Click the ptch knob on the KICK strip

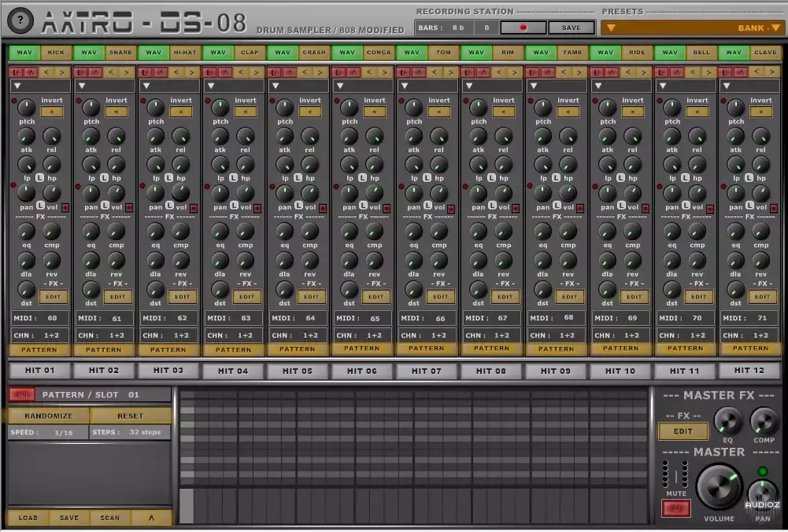(26, 107)
